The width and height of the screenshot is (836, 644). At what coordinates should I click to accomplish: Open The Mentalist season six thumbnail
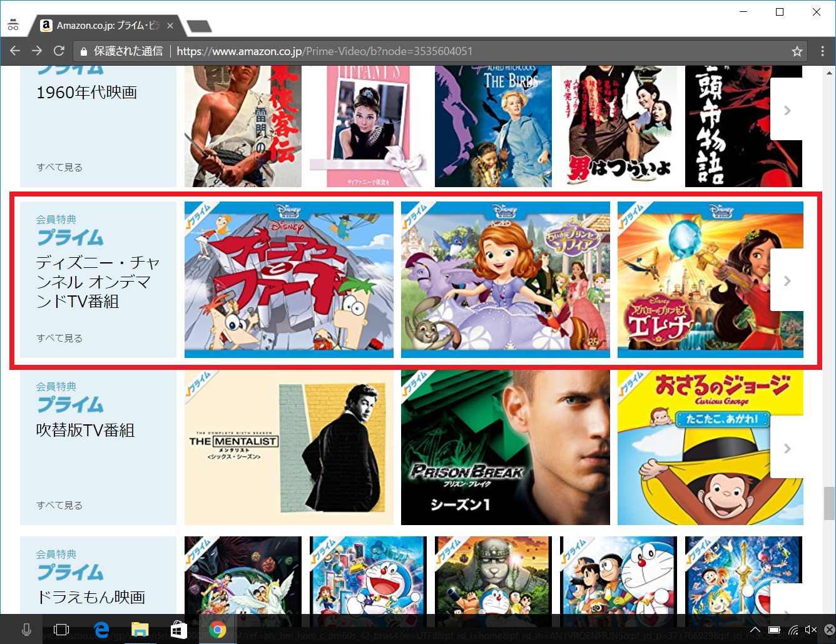coord(289,447)
